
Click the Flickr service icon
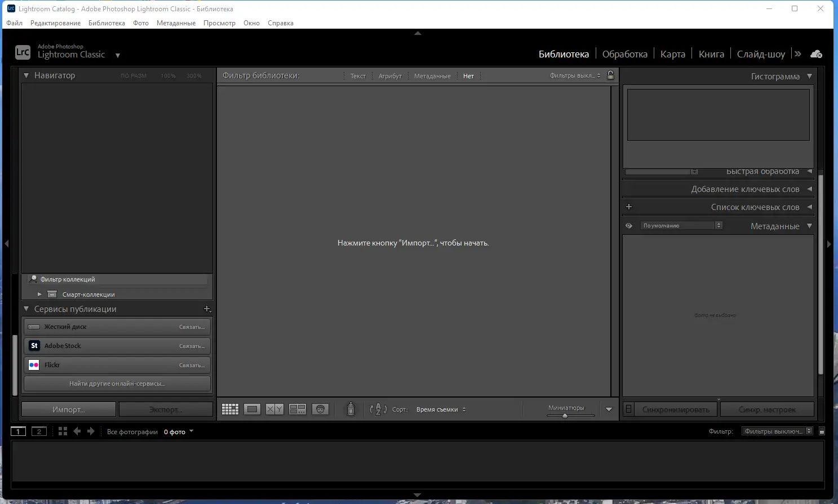(x=34, y=365)
